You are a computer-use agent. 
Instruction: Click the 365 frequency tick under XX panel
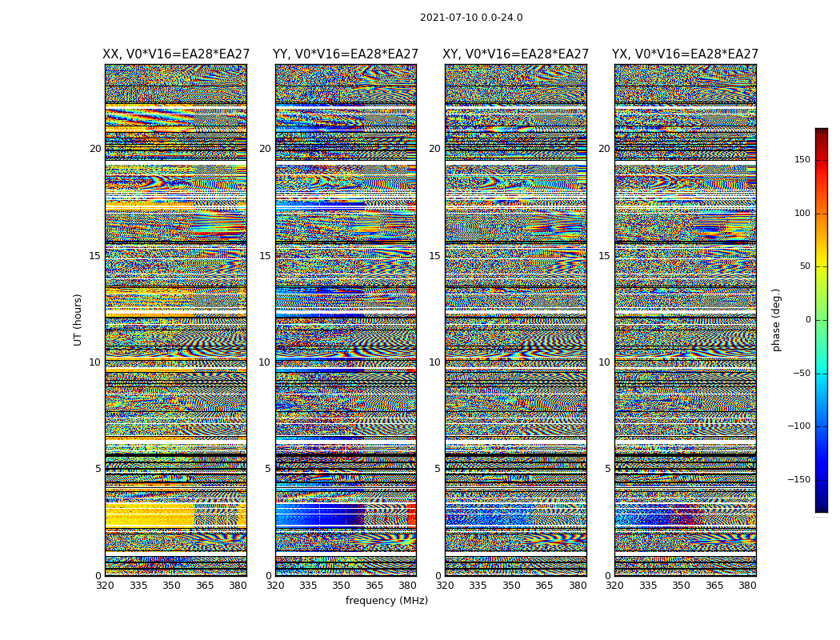point(205,586)
